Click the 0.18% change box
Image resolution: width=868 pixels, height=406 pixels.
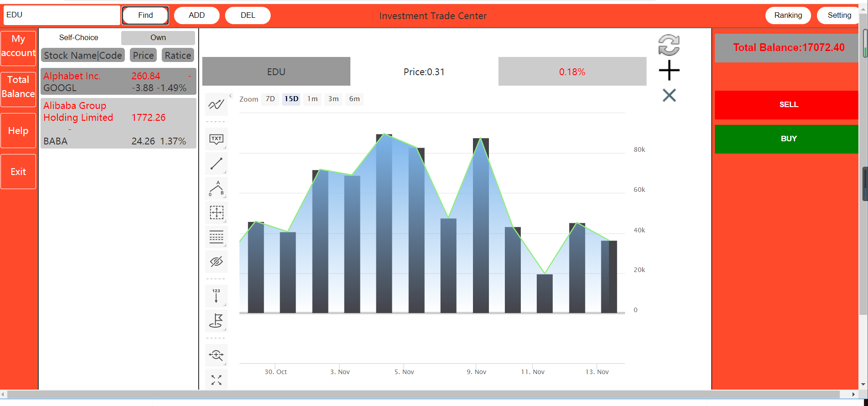click(x=572, y=72)
